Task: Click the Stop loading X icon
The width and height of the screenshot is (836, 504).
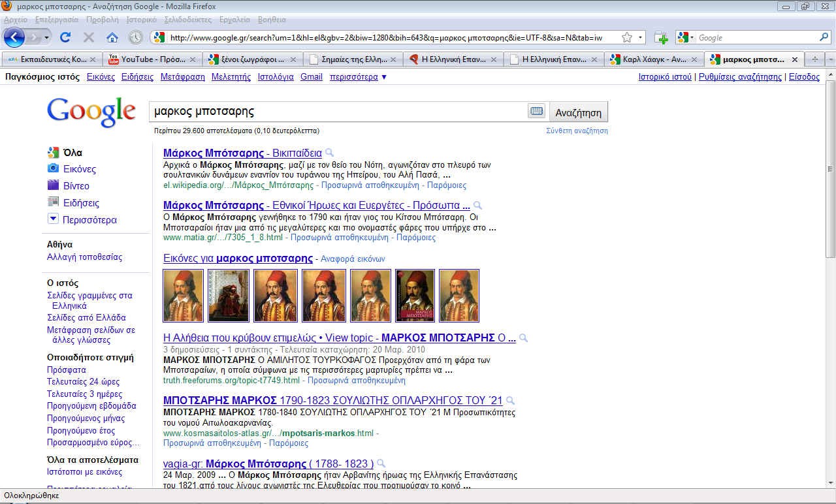Action: click(x=89, y=37)
